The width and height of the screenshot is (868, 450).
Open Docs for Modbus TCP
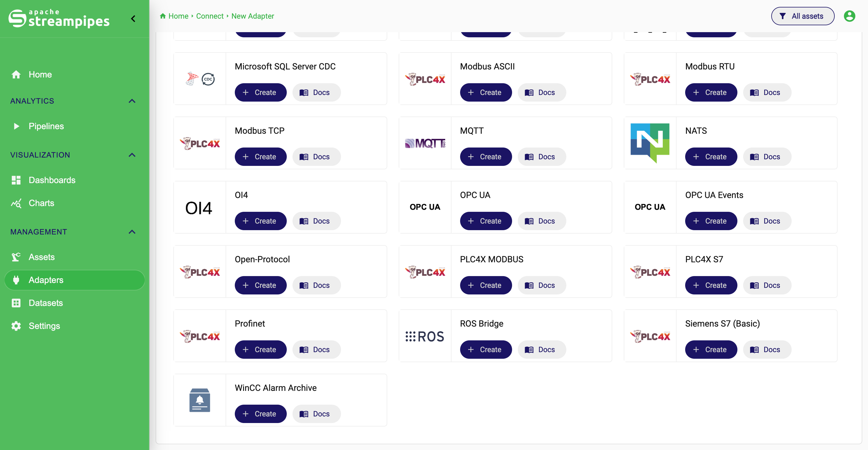pos(316,157)
